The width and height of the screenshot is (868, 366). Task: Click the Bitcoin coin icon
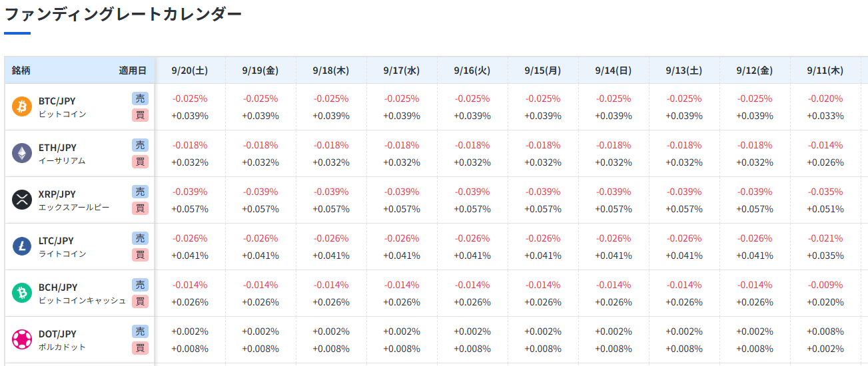(22, 106)
